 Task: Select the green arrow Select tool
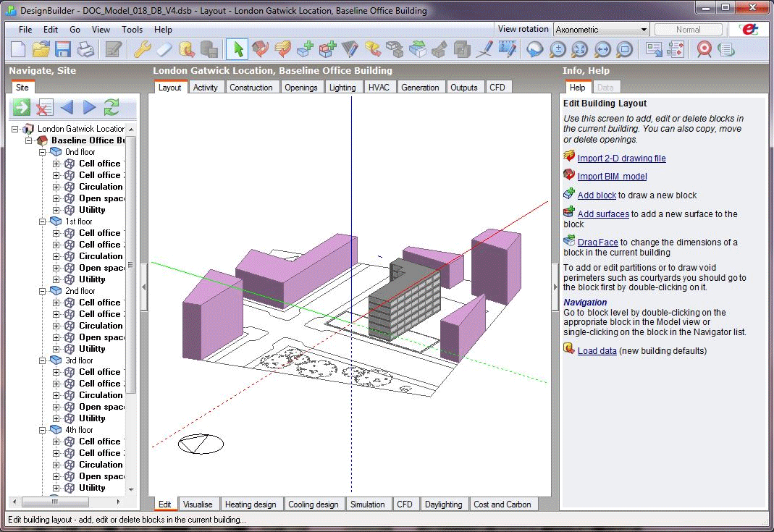[236, 49]
